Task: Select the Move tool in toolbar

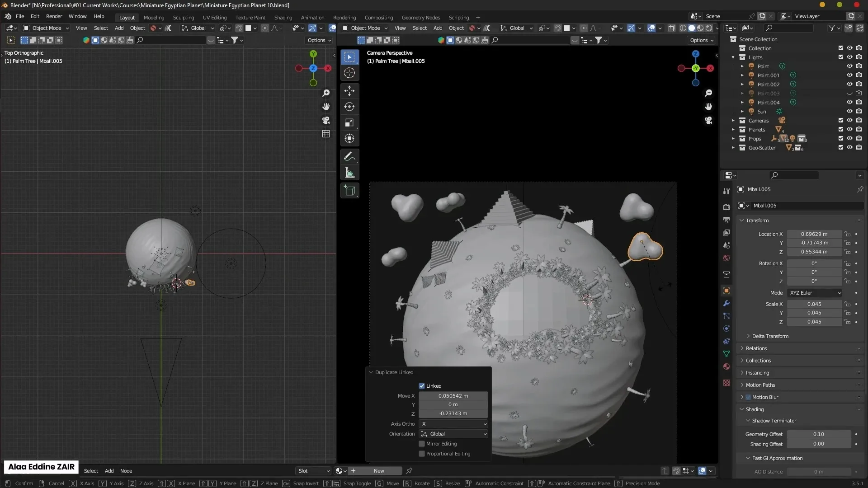Action: pos(350,90)
